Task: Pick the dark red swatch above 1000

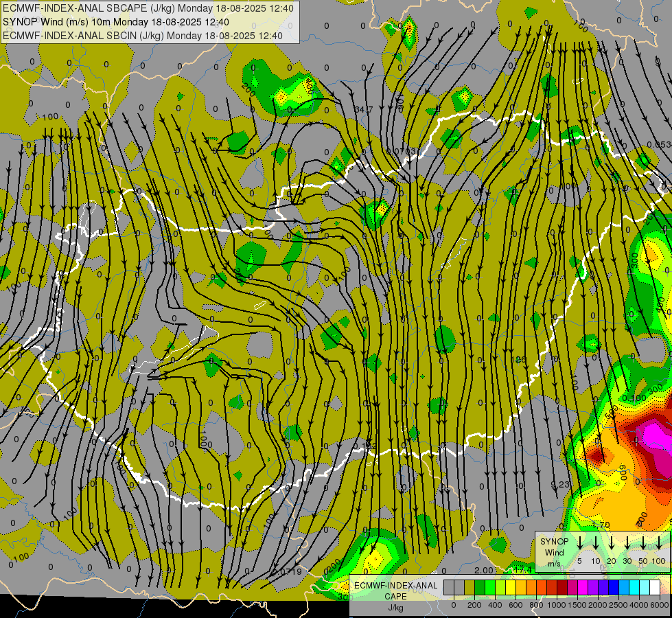Action: 562,587
